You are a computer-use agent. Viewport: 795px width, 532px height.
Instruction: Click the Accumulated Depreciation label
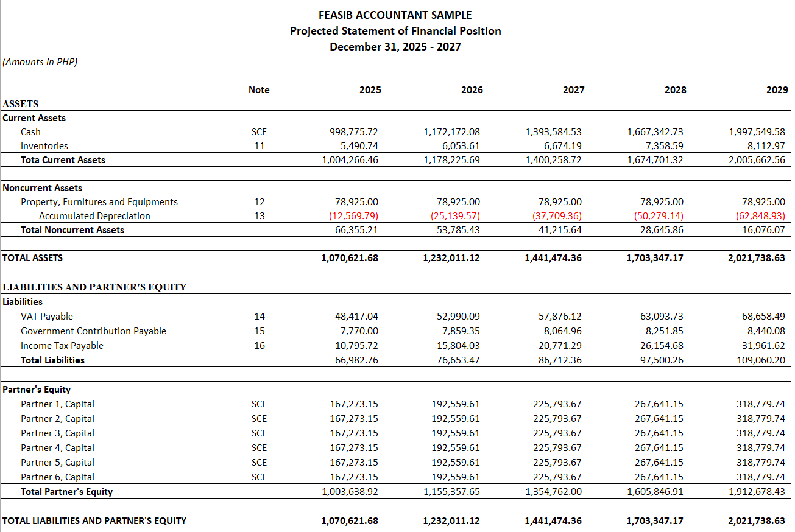click(x=94, y=215)
